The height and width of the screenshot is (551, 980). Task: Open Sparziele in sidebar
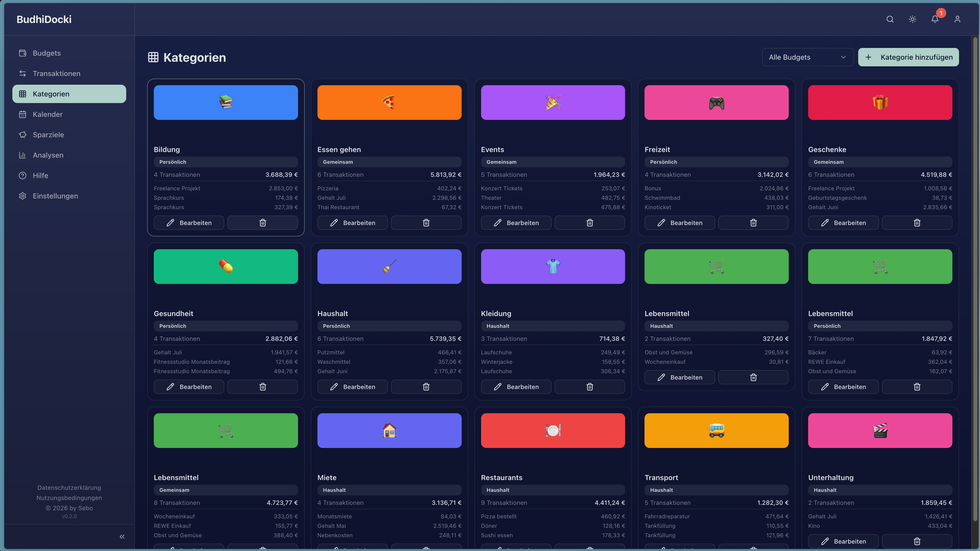[69, 135]
